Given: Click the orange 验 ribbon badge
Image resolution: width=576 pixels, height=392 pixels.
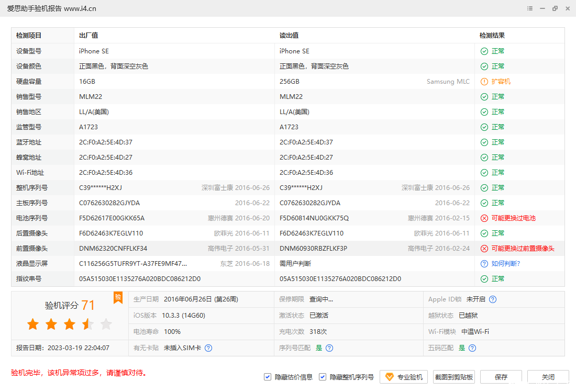Looking at the screenshot, I should (118, 298).
